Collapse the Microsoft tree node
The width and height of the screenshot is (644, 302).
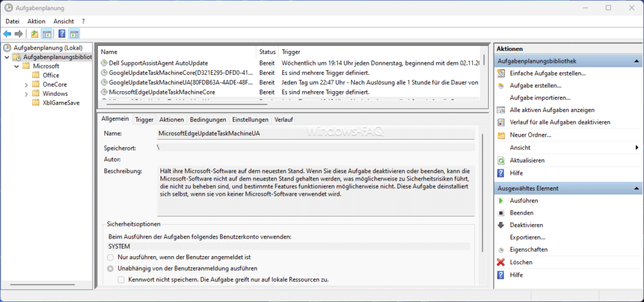(16, 66)
